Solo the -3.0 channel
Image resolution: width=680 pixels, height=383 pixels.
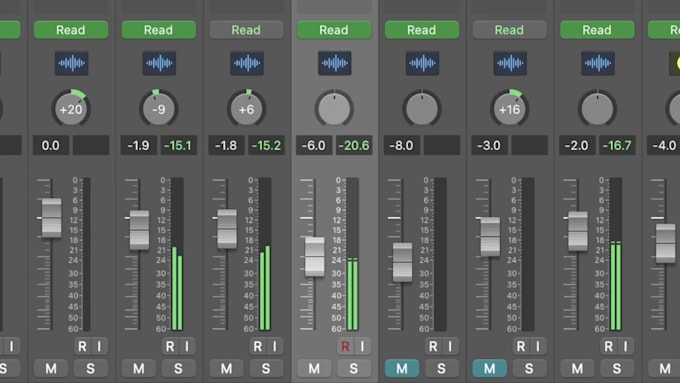point(529,368)
